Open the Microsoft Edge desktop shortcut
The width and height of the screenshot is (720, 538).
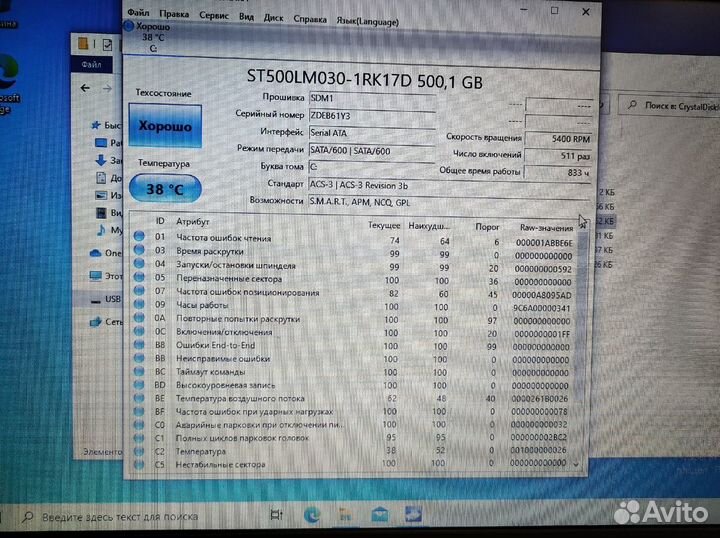click(8, 85)
